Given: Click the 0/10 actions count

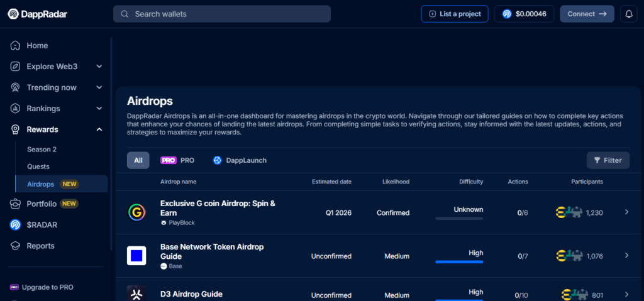Looking at the screenshot, I should point(521,295).
